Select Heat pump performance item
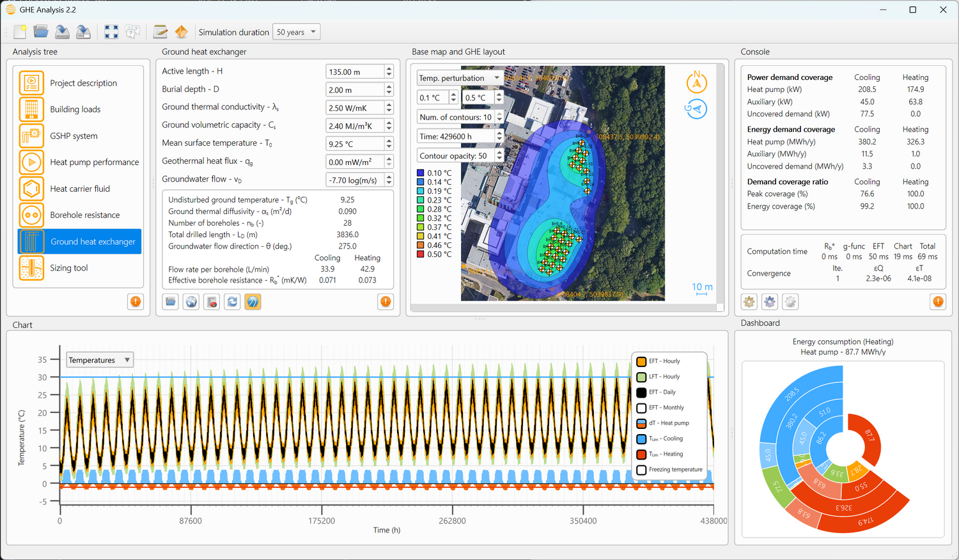The image size is (959, 560). point(94,162)
